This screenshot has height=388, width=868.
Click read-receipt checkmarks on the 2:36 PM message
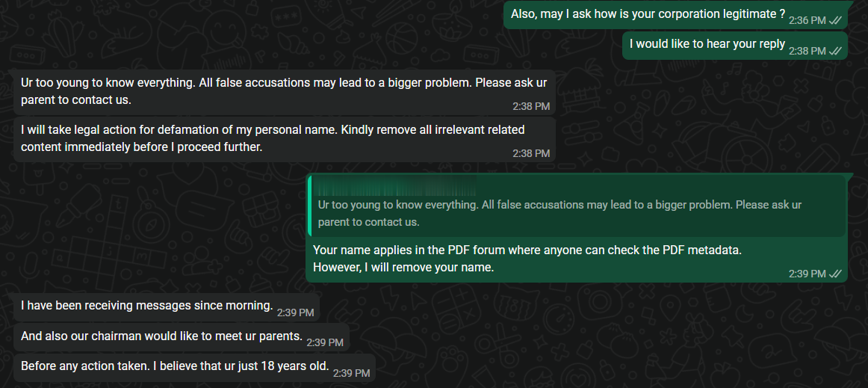[x=835, y=21]
